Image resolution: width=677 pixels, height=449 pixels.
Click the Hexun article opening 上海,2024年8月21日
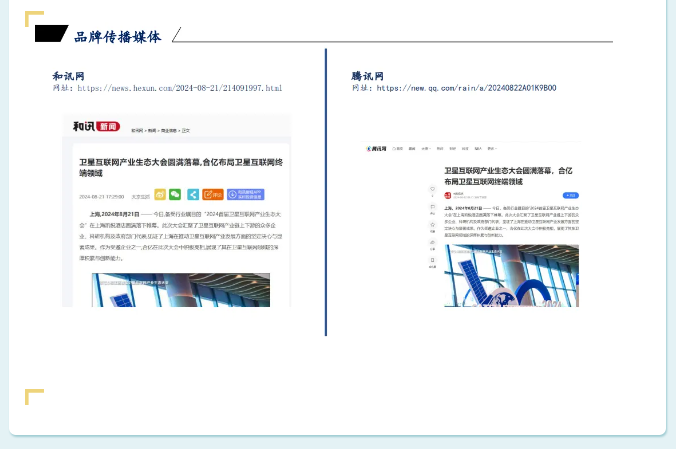[114, 214]
